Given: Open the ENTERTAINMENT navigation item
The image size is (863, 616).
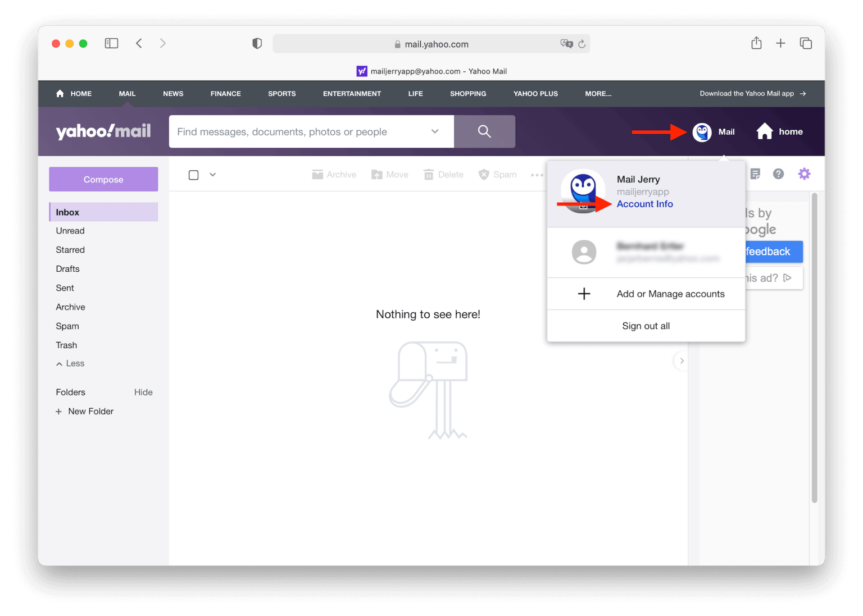Looking at the screenshot, I should [x=352, y=94].
